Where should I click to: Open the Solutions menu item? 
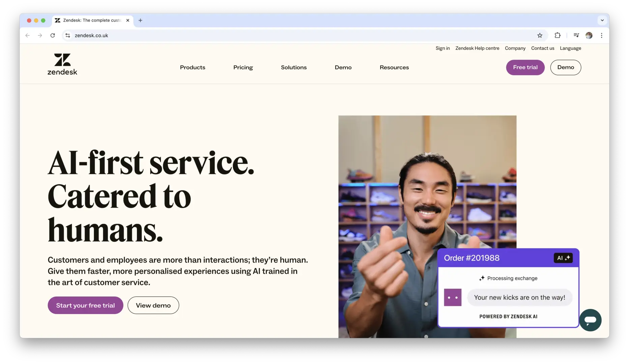pos(293,67)
